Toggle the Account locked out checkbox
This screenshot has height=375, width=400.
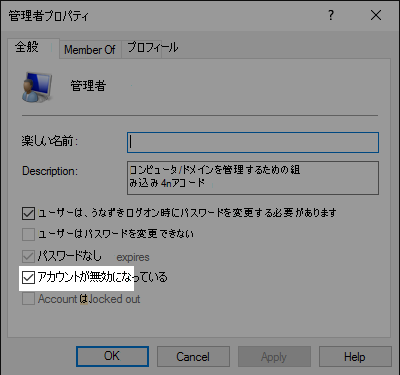click(x=28, y=299)
